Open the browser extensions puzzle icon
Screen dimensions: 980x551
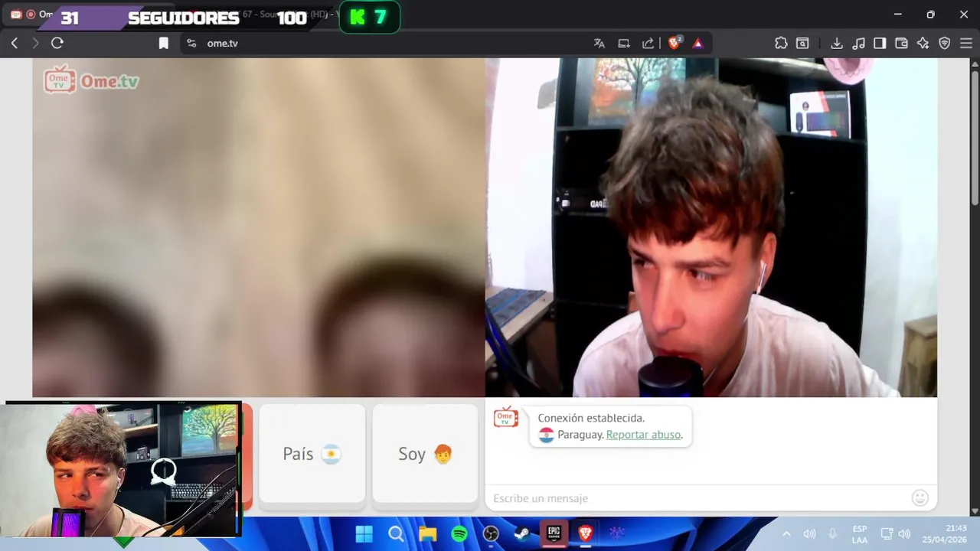pos(781,44)
